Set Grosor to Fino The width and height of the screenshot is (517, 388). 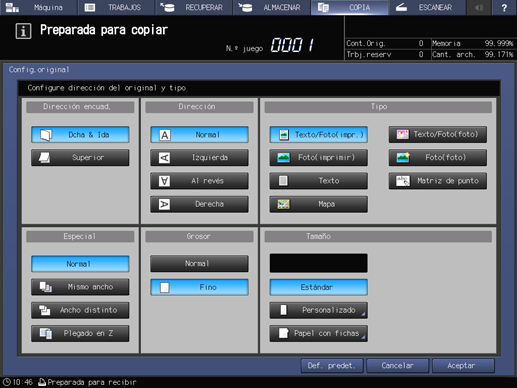(199, 287)
